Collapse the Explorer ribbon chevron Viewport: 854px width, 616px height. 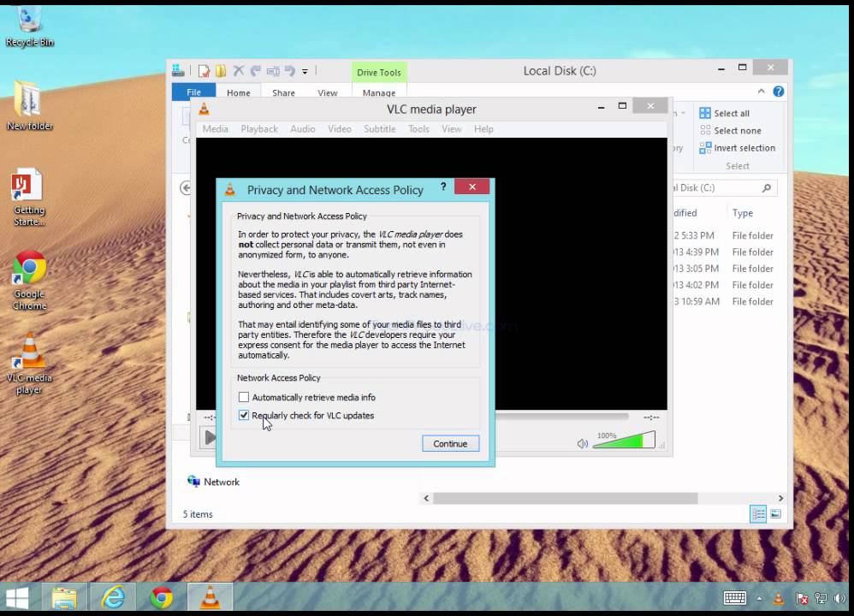tap(761, 92)
